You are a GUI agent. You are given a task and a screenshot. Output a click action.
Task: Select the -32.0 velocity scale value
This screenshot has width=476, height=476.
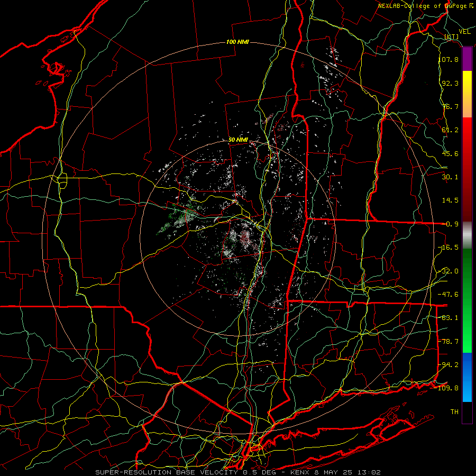pyautogui.click(x=448, y=271)
